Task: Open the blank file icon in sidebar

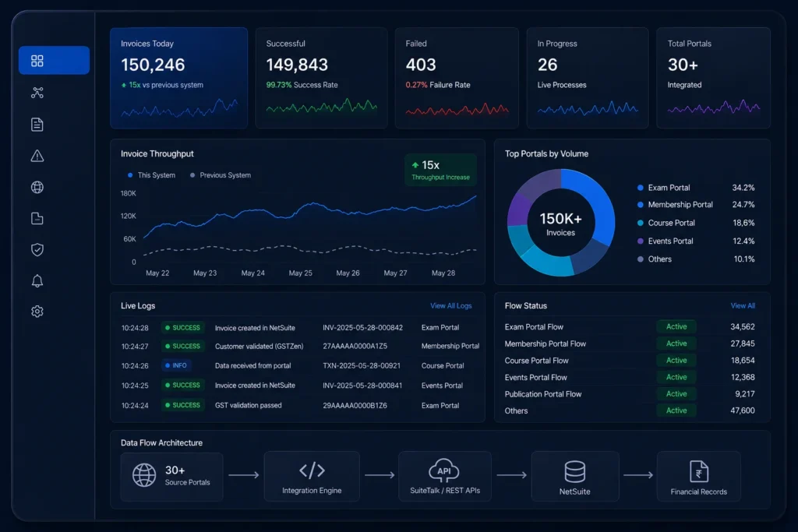Action: pos(37,218)
